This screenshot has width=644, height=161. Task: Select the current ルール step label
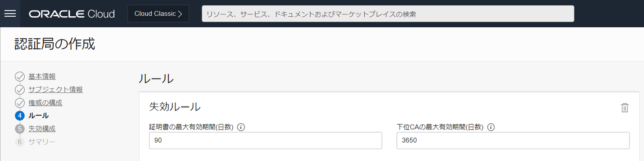pyautogui.click(x=39, y=116)
